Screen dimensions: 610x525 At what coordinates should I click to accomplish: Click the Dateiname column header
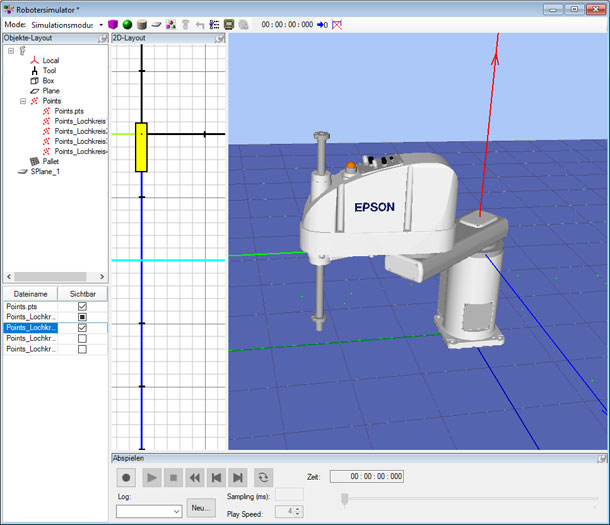pyautogui.click(x=30, y=293)
